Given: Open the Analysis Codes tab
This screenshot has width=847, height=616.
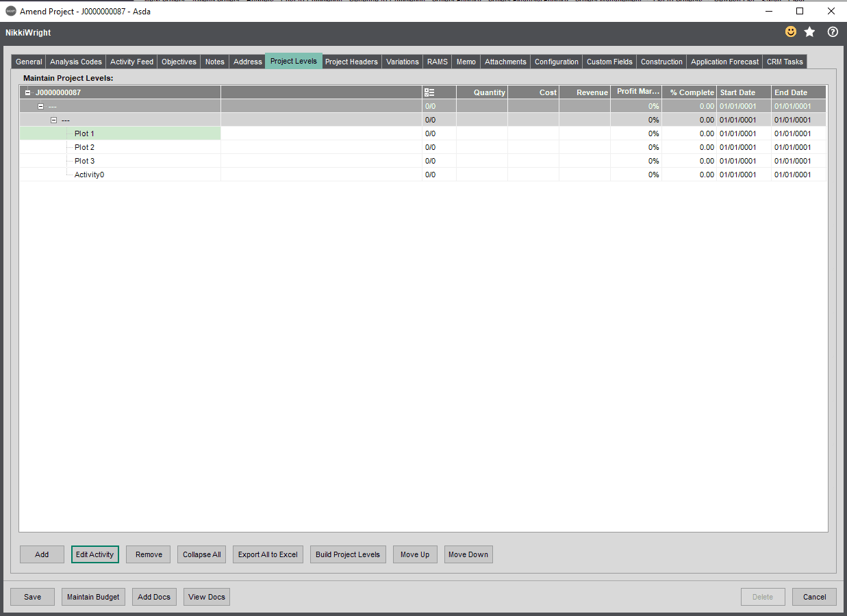Looking at the screenshot, I should coord(76,62).
